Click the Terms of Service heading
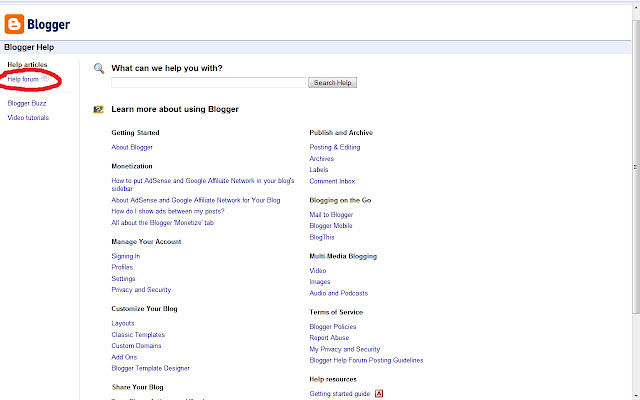The height and width of the screenshot is (400, 640). pyautogui.click(x=336, y=312)
